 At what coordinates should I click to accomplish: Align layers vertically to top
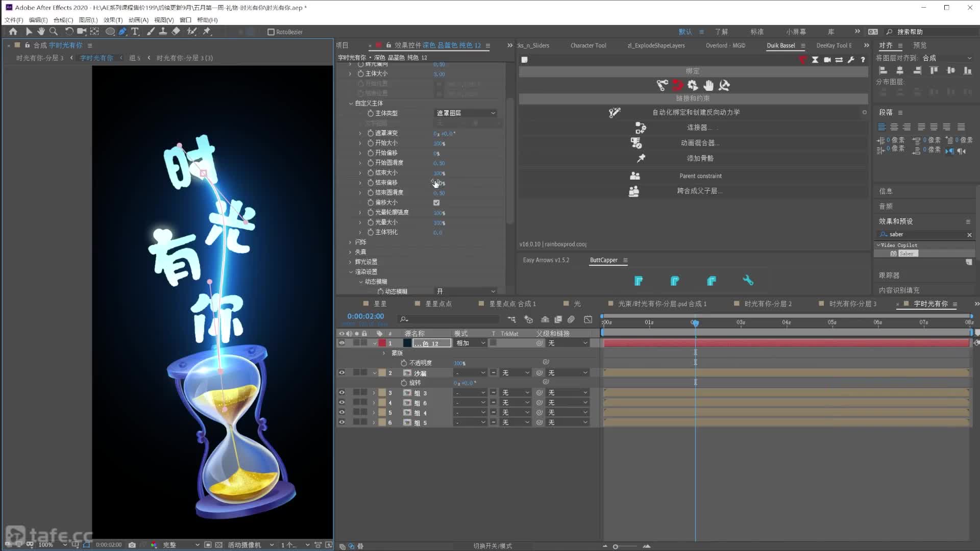click(934, 70)
